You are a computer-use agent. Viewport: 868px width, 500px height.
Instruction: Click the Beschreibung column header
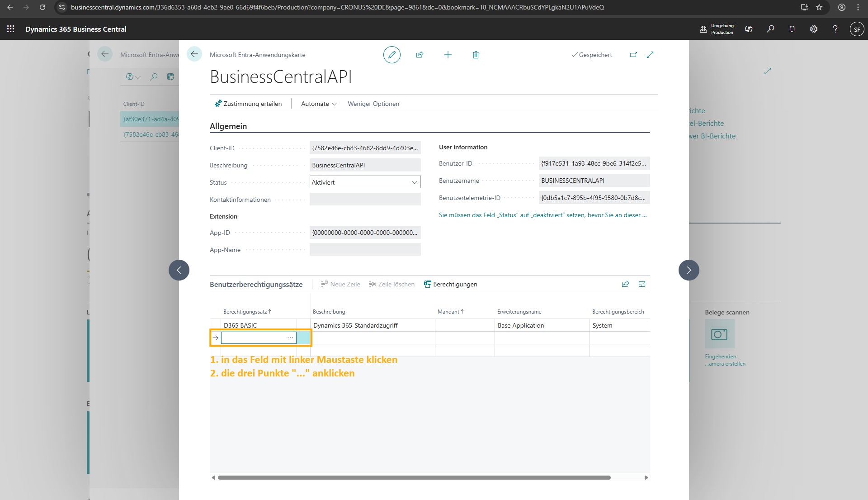pos(329,312)
